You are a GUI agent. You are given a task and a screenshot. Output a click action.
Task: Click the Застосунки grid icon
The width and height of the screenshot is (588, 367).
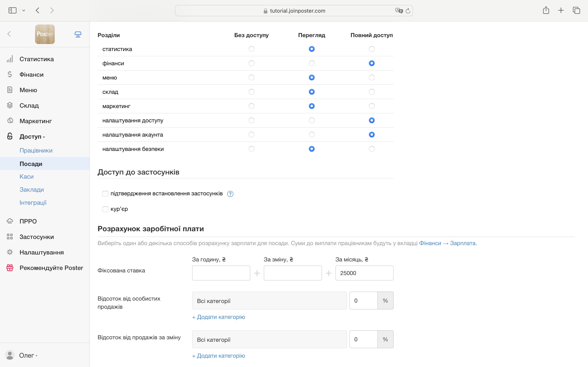[10, 237]
